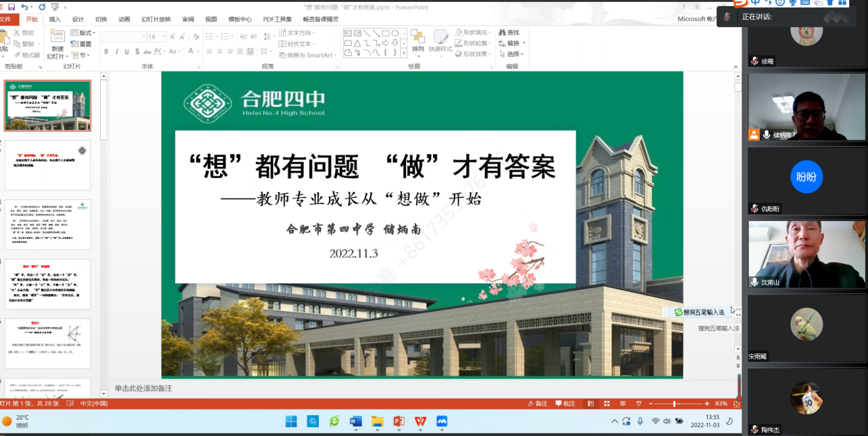Toggle Underline text formatting
Screen dimensions: 868x436
(127, 52)
